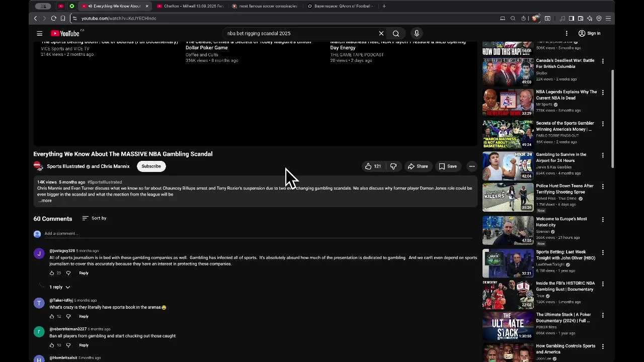Open Brave Shields lion icon

click(x=535, y=18)
